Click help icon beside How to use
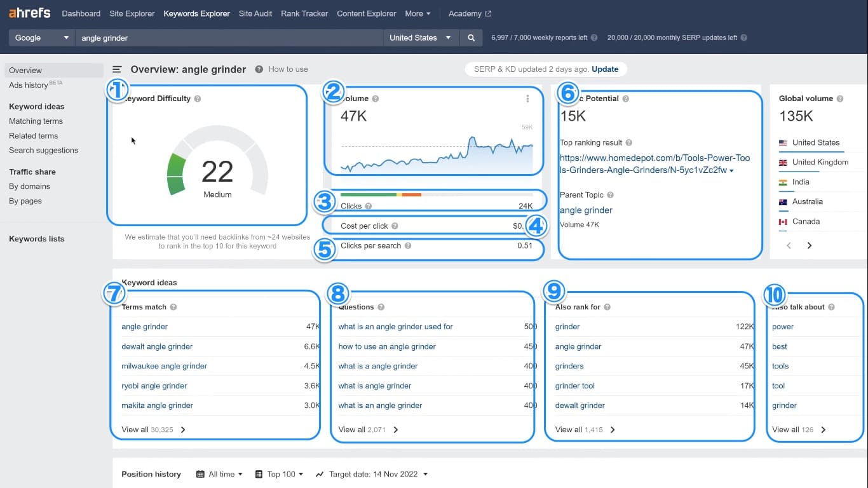Screen dimensions: 868x488 (259, 69)
